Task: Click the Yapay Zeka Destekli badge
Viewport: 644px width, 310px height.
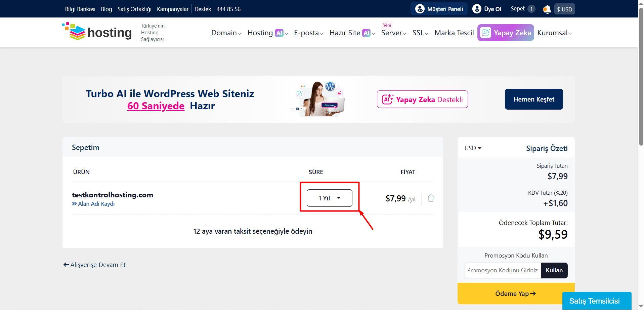Action: click(422, 99)
